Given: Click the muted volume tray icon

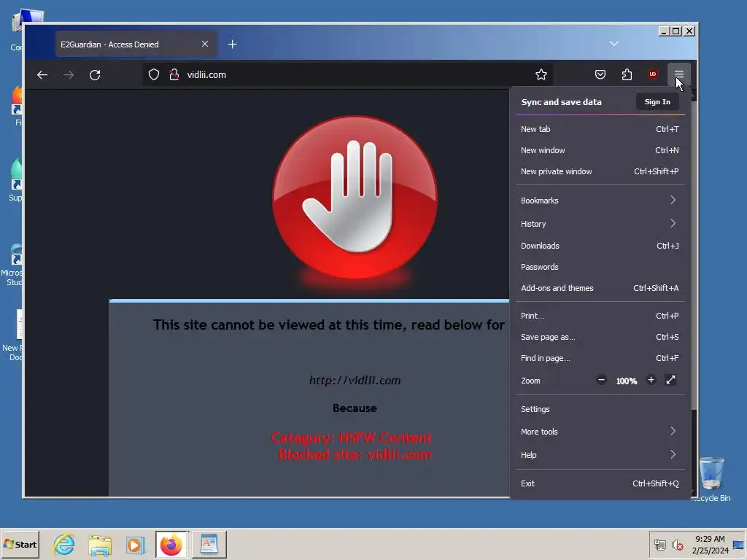Looking at the screenshot, I should pyautogui.click(x=677, y=544).
